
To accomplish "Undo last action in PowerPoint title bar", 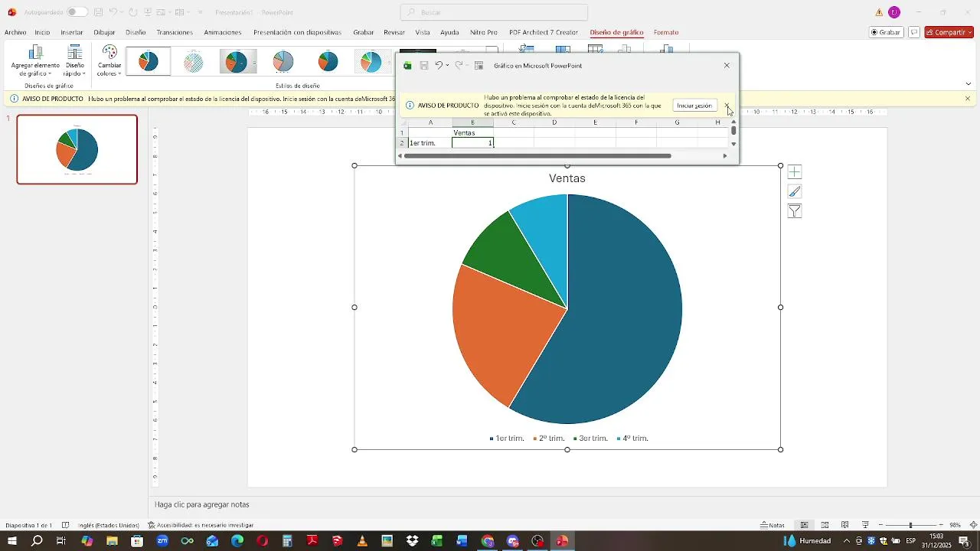I will click(x=113, y=12).
